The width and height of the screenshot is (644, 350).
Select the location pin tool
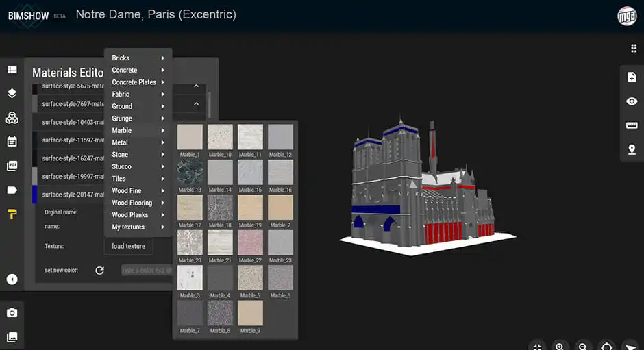(632, 149)
